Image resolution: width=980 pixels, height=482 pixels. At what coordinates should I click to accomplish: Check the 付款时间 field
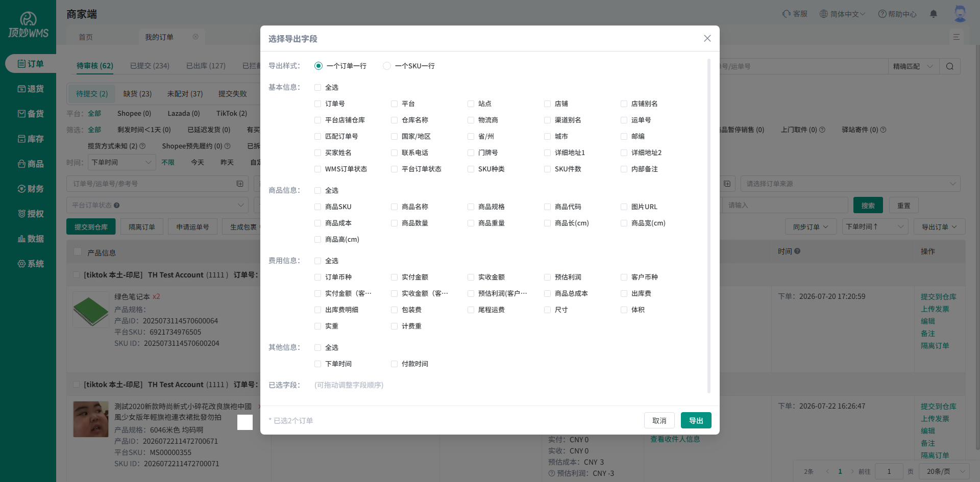coord(394,364)
